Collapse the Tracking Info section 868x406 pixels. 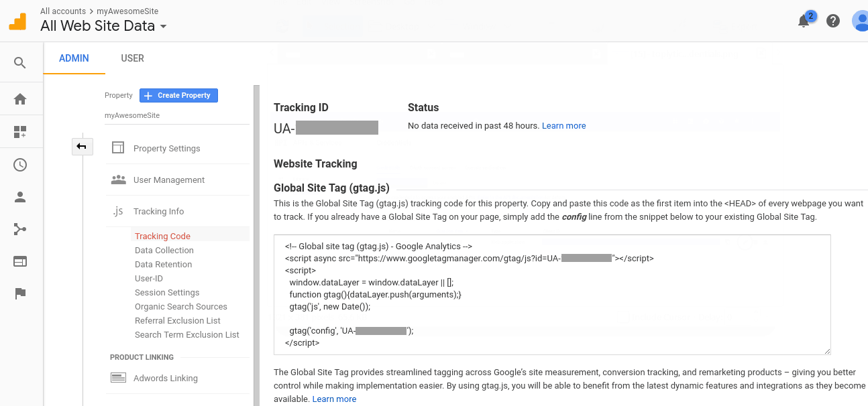(x=158, y=212)
